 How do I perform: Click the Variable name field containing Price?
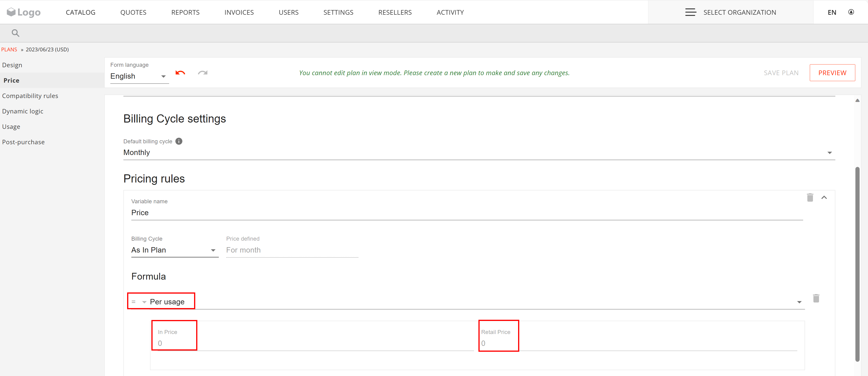(467, 212)
